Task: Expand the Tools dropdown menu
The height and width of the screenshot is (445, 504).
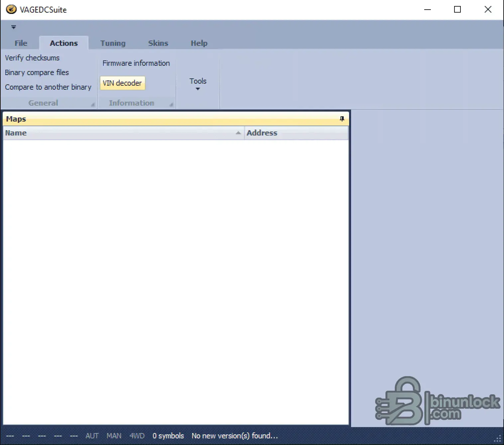Action: [198, 84]
